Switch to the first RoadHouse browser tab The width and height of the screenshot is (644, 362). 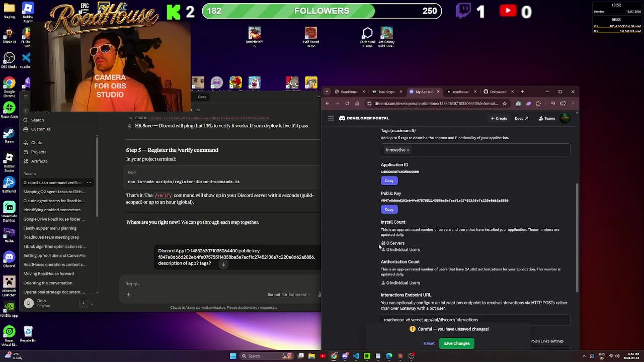[x=348, y=92]
